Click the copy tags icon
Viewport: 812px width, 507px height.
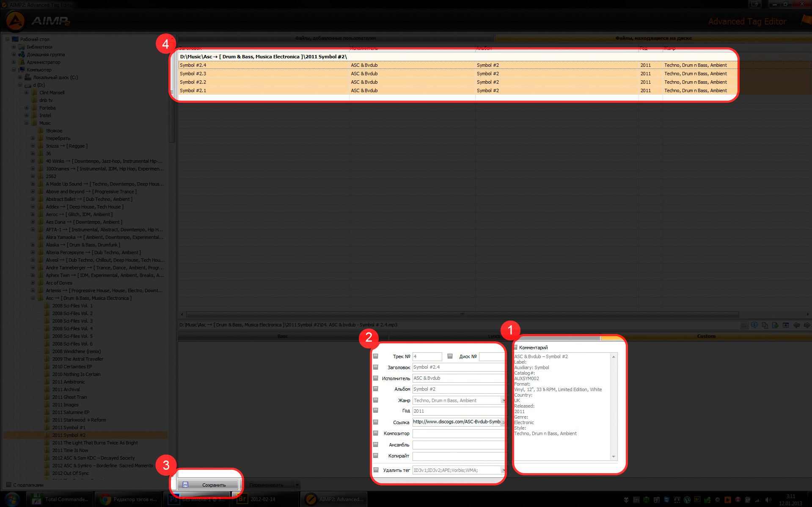pyautogui.click(x=765, y=325)
